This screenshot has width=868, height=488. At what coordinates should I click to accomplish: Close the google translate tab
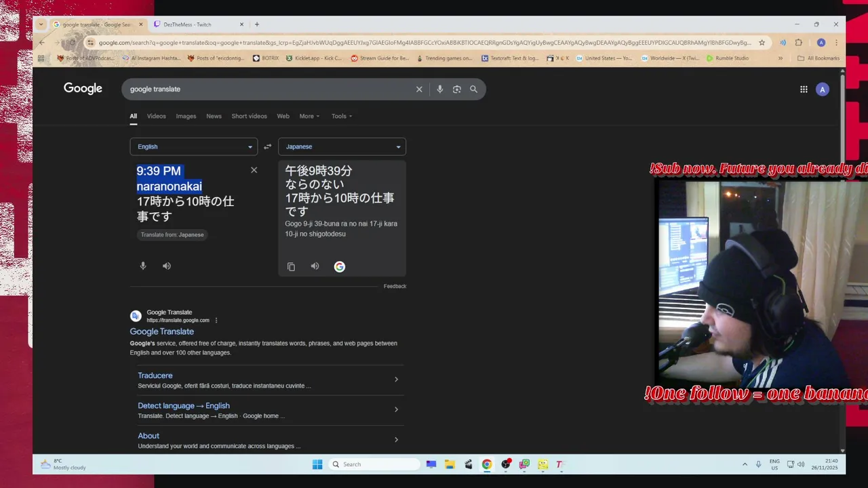[x=141, y=24]
